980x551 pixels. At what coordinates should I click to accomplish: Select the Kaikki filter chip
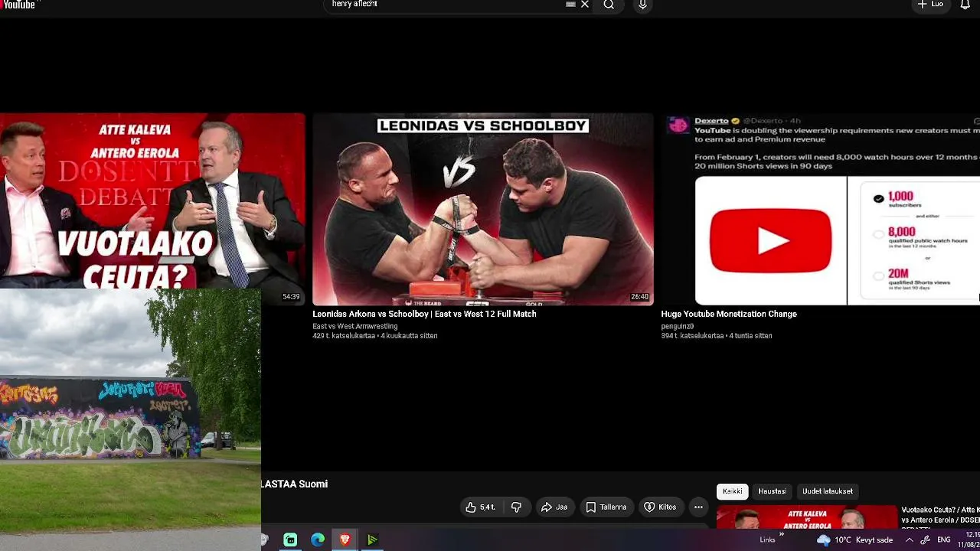point(733,491)
